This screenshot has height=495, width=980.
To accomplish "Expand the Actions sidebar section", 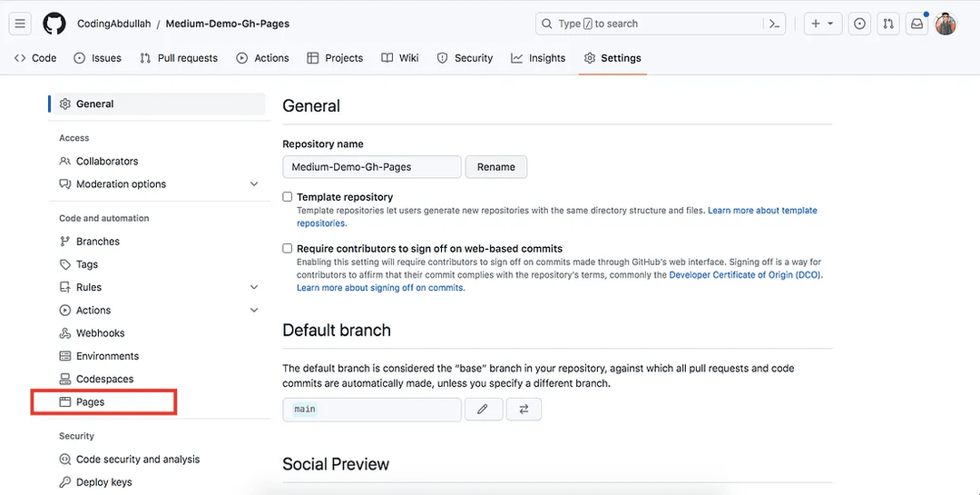I will (254, 311).
